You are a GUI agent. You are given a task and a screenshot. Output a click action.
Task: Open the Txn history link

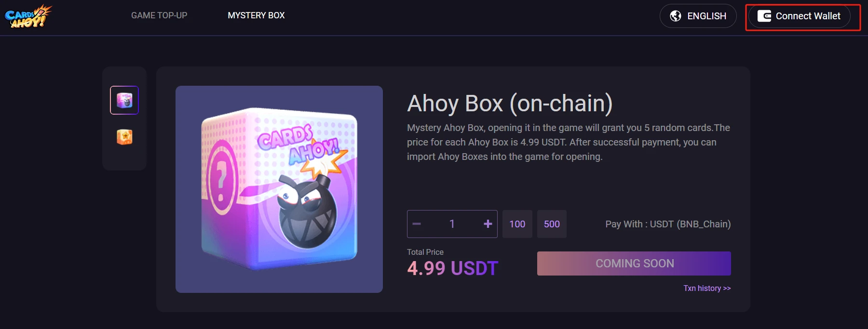point(706,288)
